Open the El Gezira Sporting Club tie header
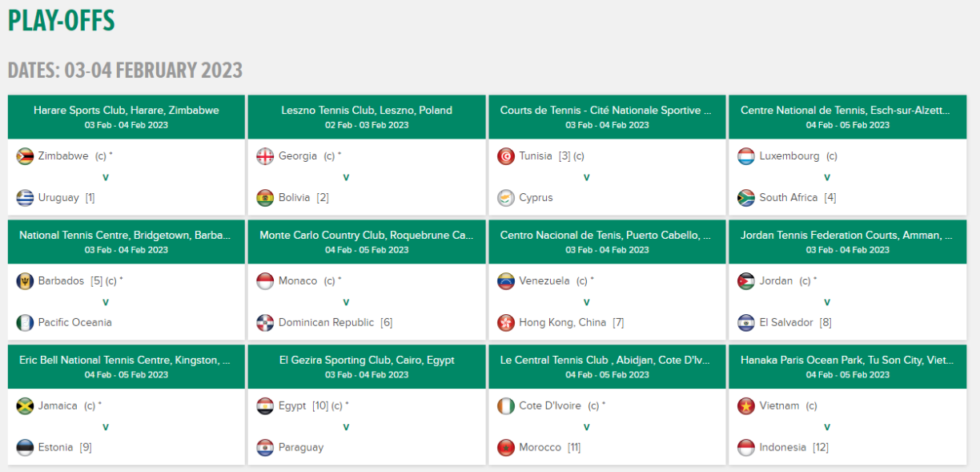This screenshot has width=980, height=472. pos(367,361)
